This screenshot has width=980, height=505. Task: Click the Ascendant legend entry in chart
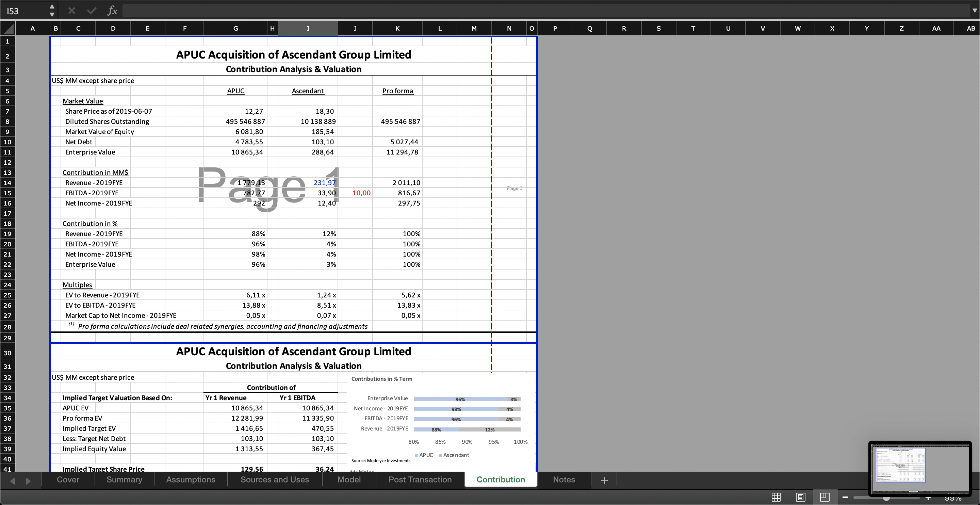click(x=454, y=455)
